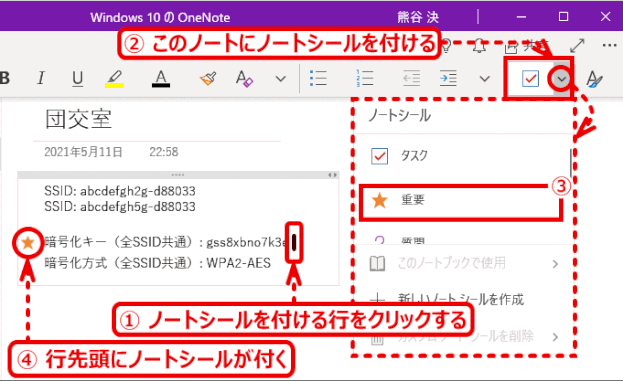Select the format painter brush icon
Screen dimensions: 623x381
pos(208,79)
